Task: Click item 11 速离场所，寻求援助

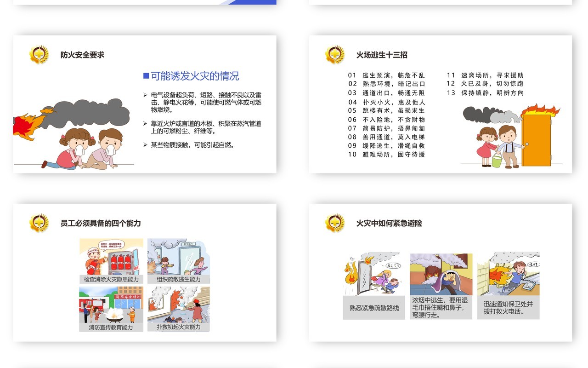Action: [485, 75]
